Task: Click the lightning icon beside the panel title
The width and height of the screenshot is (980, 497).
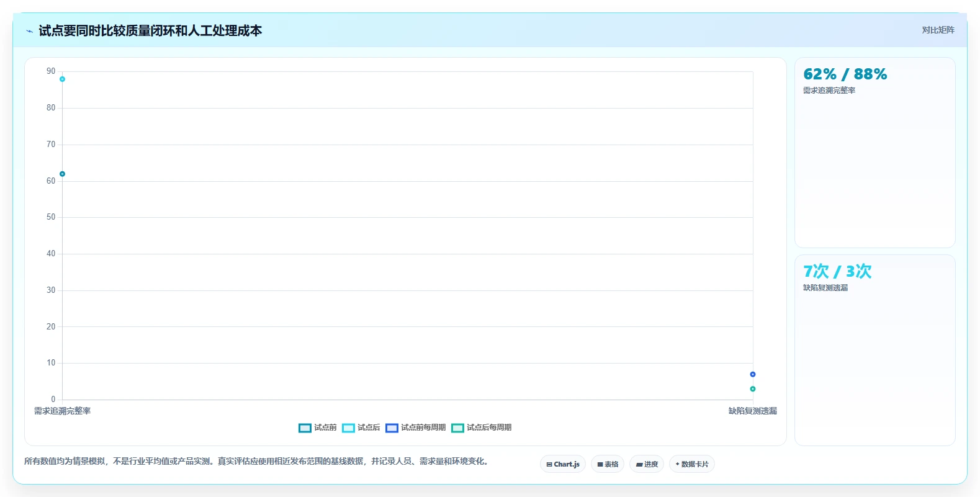Action: click(x=29, y=31)
